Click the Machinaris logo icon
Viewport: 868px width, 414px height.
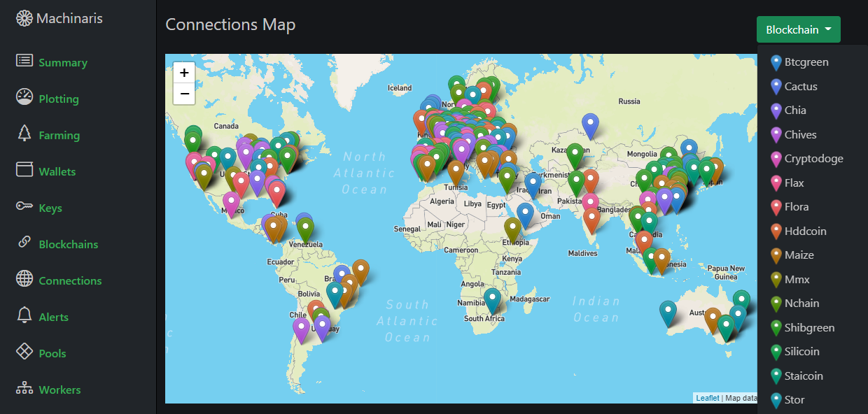point(24,19)
